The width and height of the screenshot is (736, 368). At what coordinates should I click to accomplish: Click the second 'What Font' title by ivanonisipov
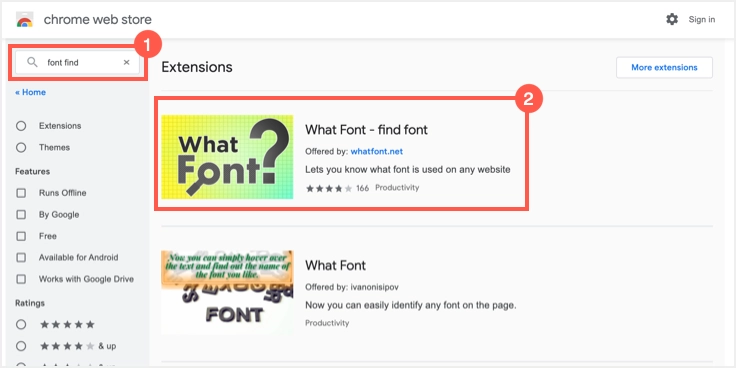click(335, 265)
